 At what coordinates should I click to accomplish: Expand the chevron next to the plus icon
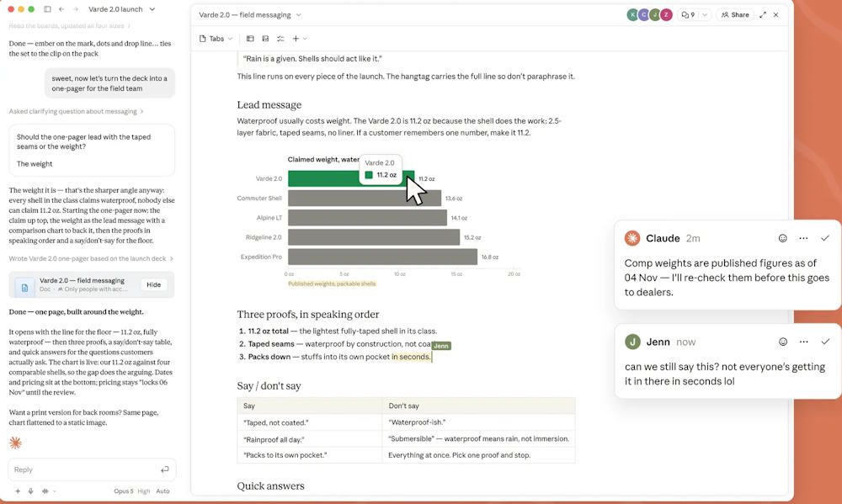click(305, 39)
